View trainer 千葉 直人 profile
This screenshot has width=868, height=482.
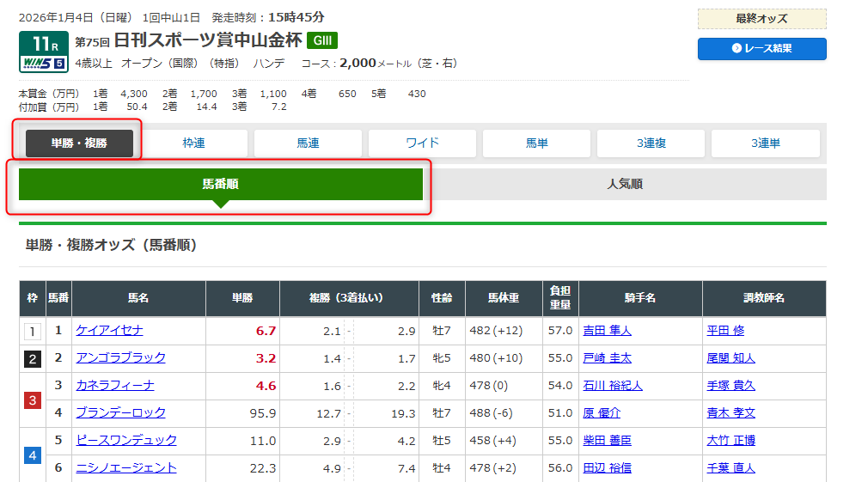(x=730, y=468)
